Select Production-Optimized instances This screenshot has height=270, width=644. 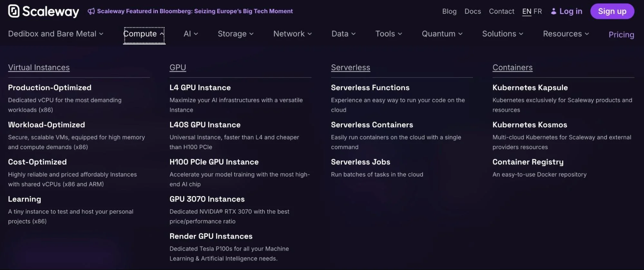[50, 88]
